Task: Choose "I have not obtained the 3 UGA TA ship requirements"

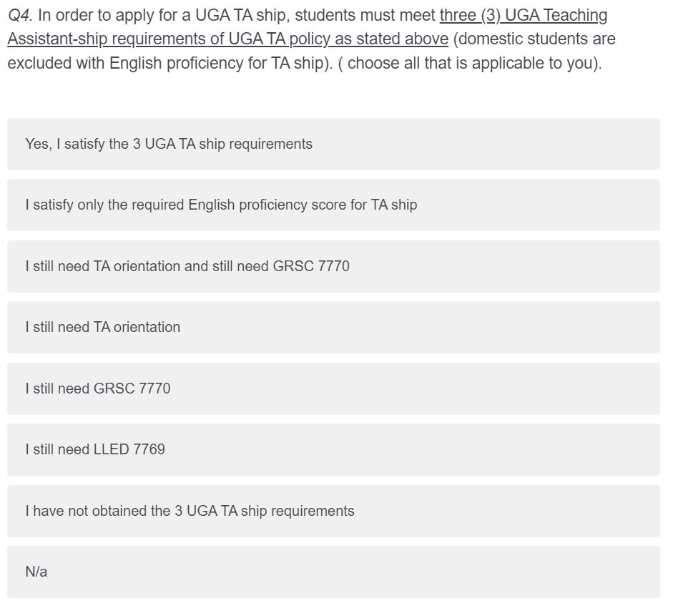Action: [333, 512]
